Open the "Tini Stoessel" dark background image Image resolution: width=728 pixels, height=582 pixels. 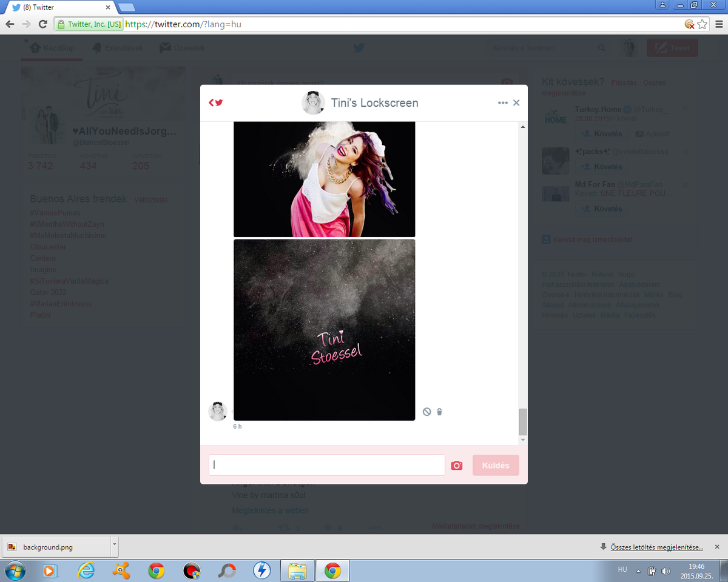point(324,330)
